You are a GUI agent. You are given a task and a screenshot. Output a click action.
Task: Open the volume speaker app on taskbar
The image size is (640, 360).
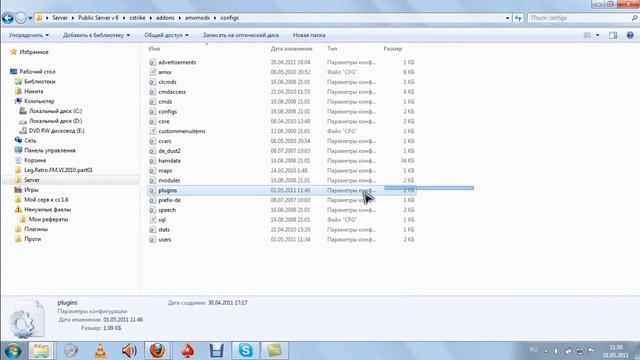tap(129, 351)
